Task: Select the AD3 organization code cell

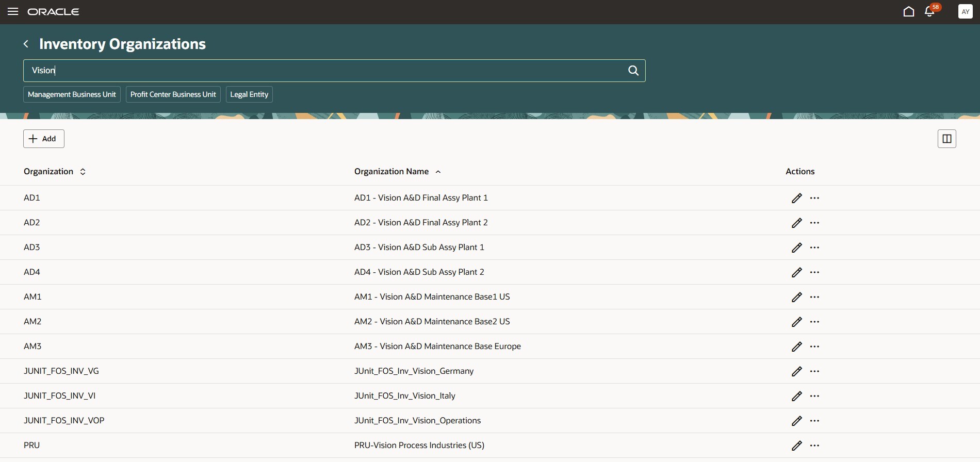Action: click(32, 247)
